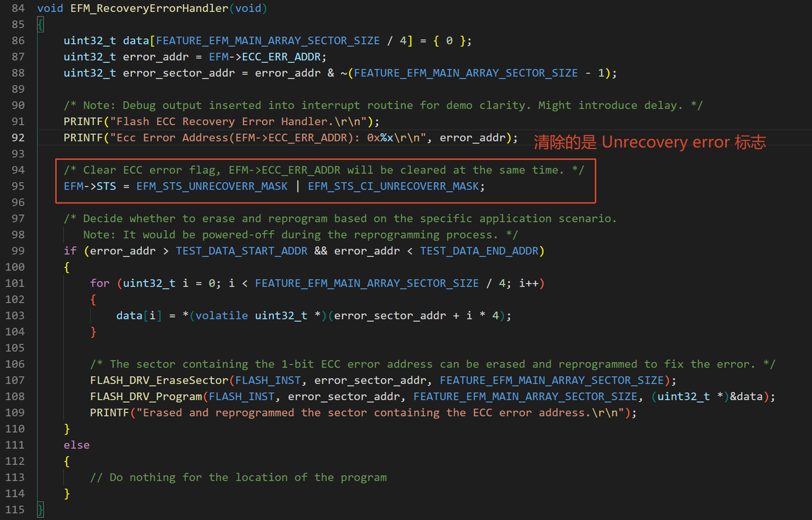
Task: Place cursor on the TEST_DATA_START_ADDR macro
Action: click(242, 250)
